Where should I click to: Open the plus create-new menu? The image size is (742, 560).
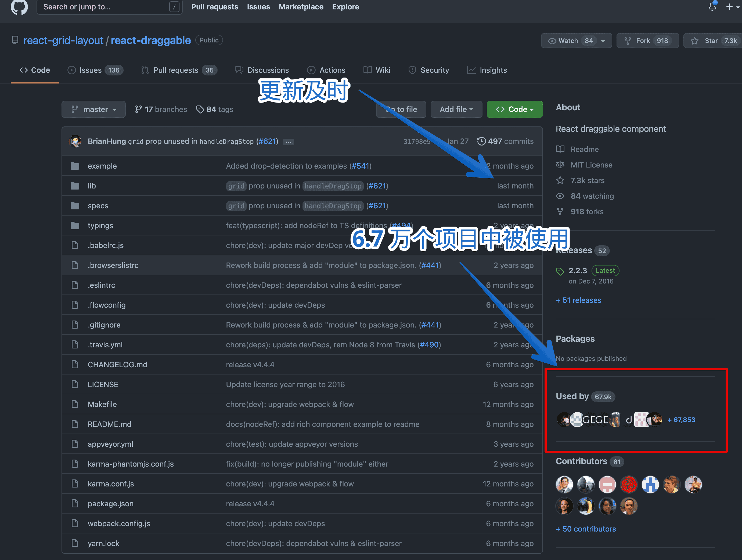pyautogui.click(x=732, y=7)
